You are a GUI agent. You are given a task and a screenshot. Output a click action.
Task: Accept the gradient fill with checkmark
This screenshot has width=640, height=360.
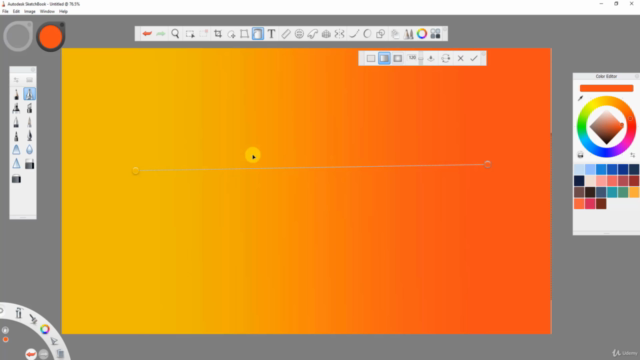[x=474, y=58]
